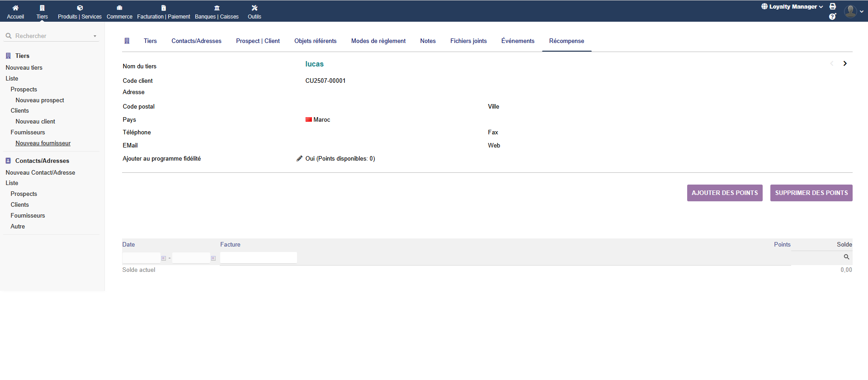Open the start date calendar picker
The width and height of the screenshot is (868, 380).
point(164,258)
